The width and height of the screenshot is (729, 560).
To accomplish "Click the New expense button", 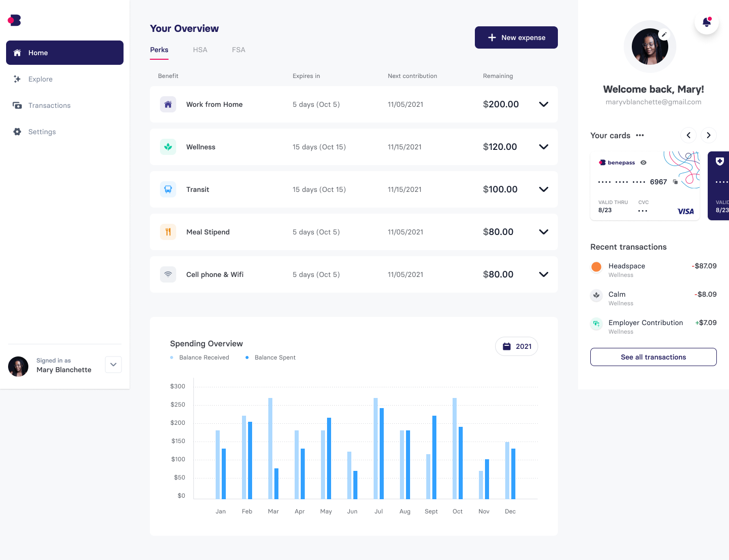I will pyautogui.click(x=516, y=37).
